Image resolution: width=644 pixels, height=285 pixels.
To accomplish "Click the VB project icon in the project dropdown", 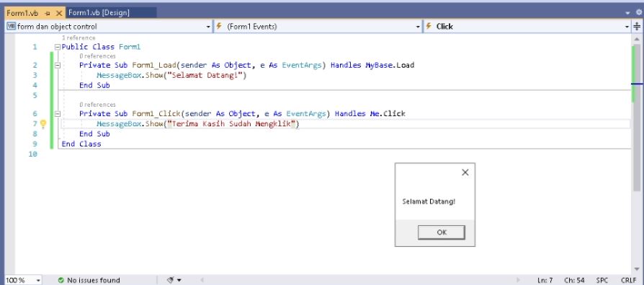I will (11, 26).
